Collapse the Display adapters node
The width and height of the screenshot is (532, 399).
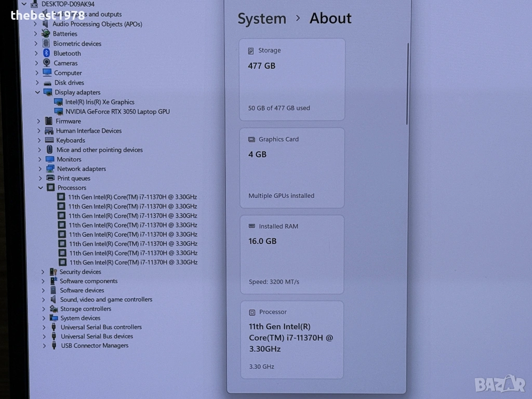click(x=37, y=92)
